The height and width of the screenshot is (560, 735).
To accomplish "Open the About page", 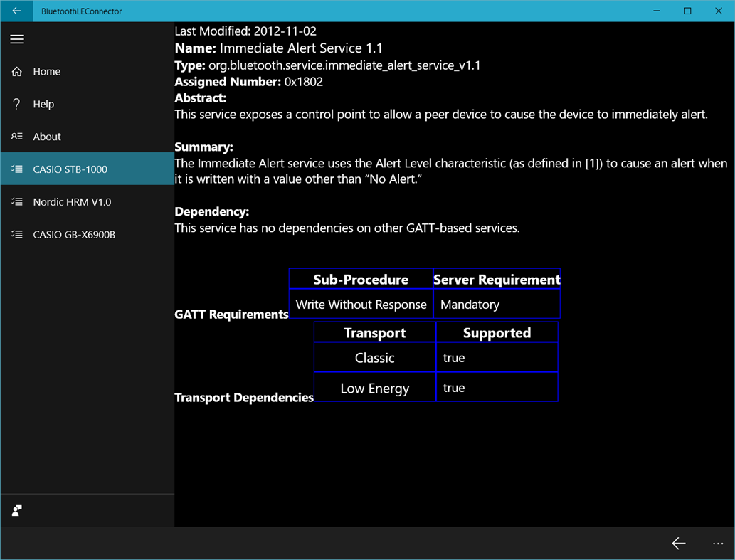I will pos(46,137).
